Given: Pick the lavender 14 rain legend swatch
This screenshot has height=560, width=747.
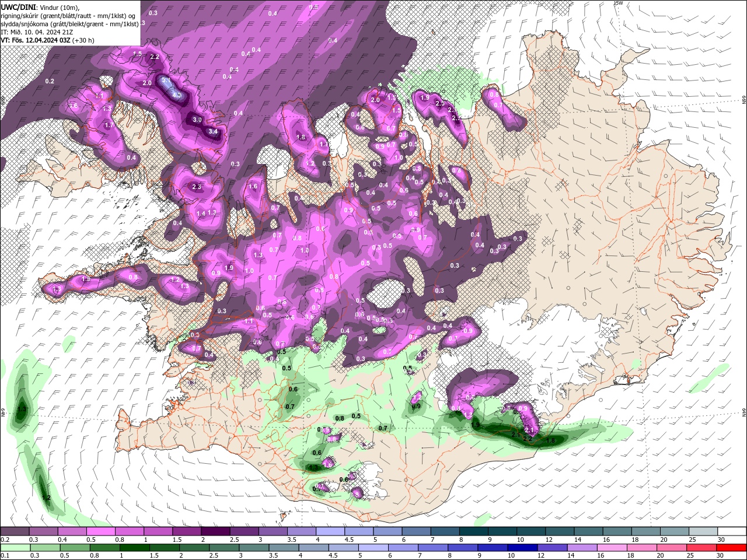Looking at the screenshot, I should (x=582, y=548).
